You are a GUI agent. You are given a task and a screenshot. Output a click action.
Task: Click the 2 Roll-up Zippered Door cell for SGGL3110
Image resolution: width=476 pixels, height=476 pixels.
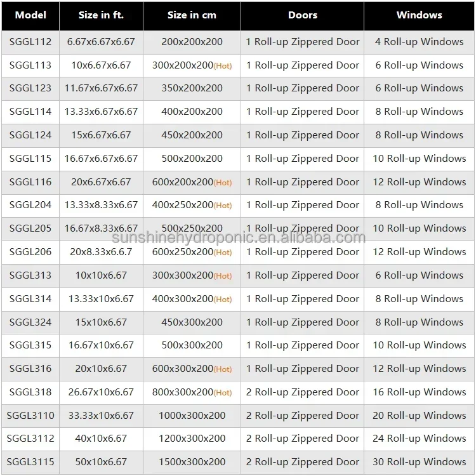(x=302, y=416)
